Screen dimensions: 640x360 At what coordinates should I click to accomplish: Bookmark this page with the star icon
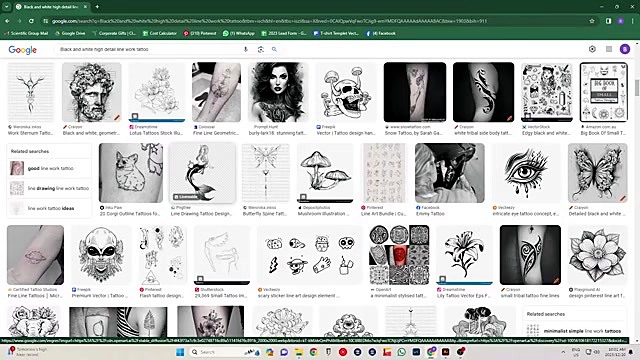[x=592, y=21]
